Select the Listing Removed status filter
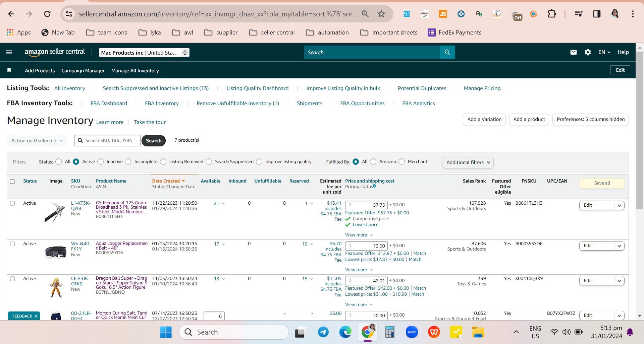The width and height of the screenshot is (644, 344). [x=163, y=162]
